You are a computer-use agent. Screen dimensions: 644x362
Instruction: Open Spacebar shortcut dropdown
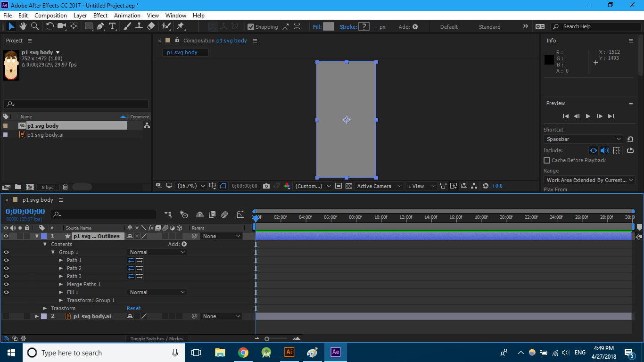click(x=583, y=139)
